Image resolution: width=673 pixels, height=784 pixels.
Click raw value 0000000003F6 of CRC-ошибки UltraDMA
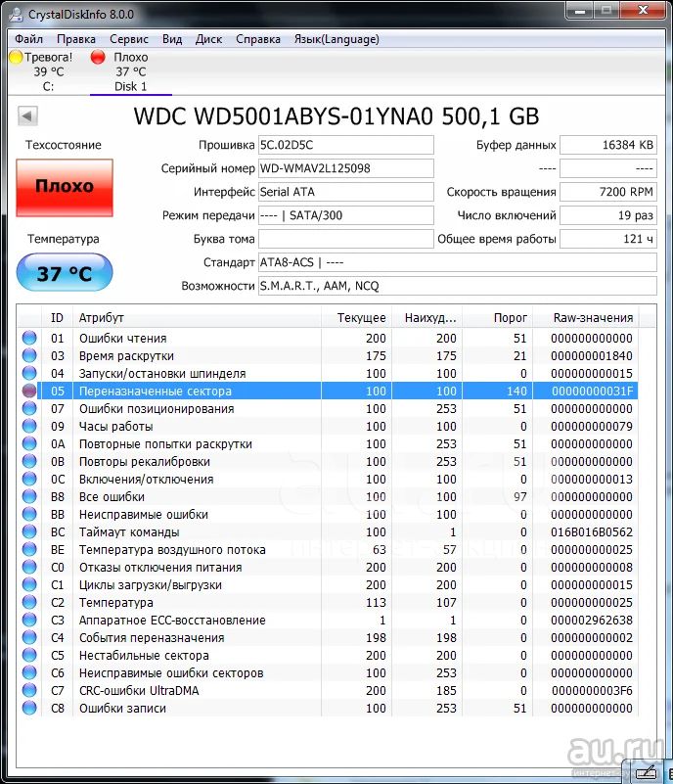(x=592, y=690)
